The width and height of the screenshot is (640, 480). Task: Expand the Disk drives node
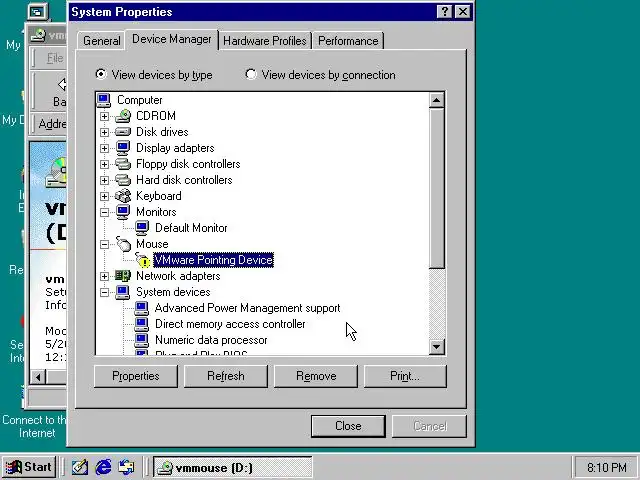104,132
